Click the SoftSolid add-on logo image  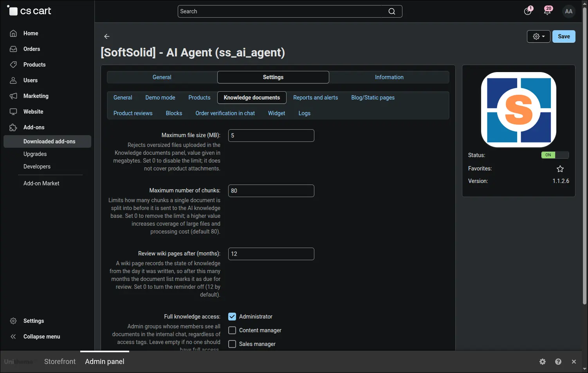(x=519, y=110)
